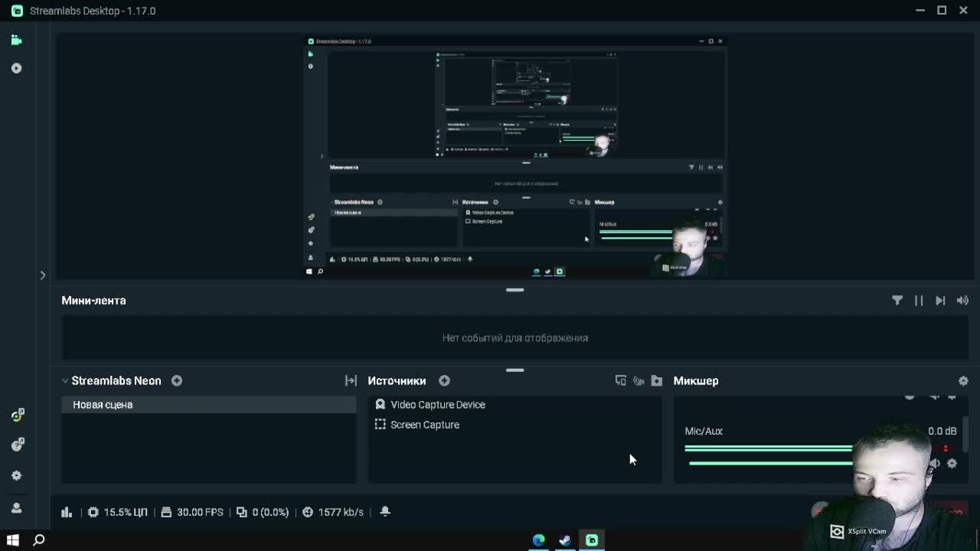This screenshot has width=980, height=551.
Task: Open the user account icon
Action: (16, 507)
